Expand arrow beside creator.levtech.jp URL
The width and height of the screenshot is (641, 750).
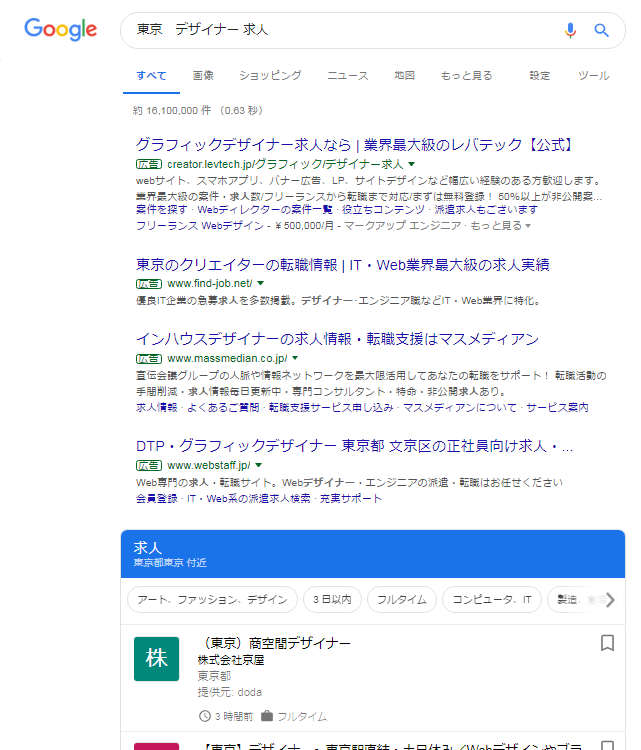click(x=411, y=164)
